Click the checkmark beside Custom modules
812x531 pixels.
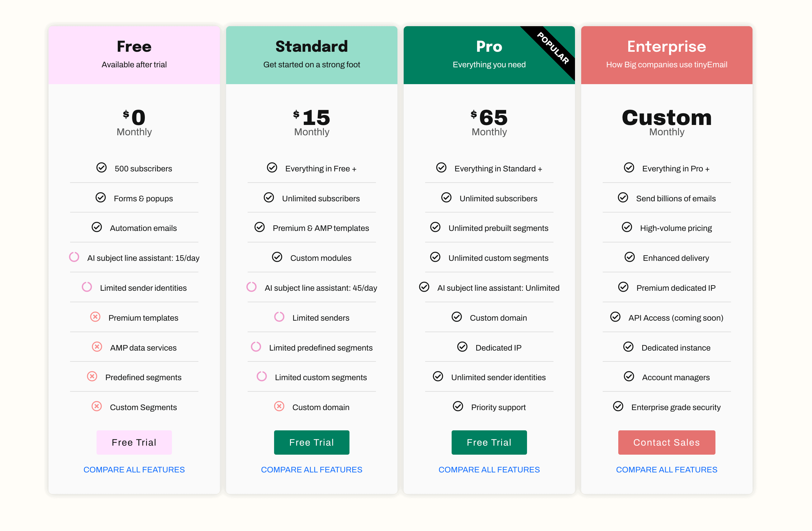pos(277,257)
